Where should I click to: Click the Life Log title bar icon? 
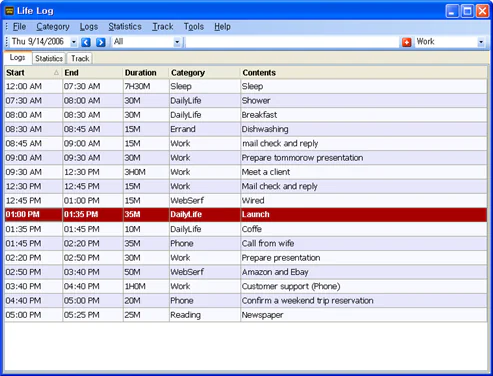[9, 11]
